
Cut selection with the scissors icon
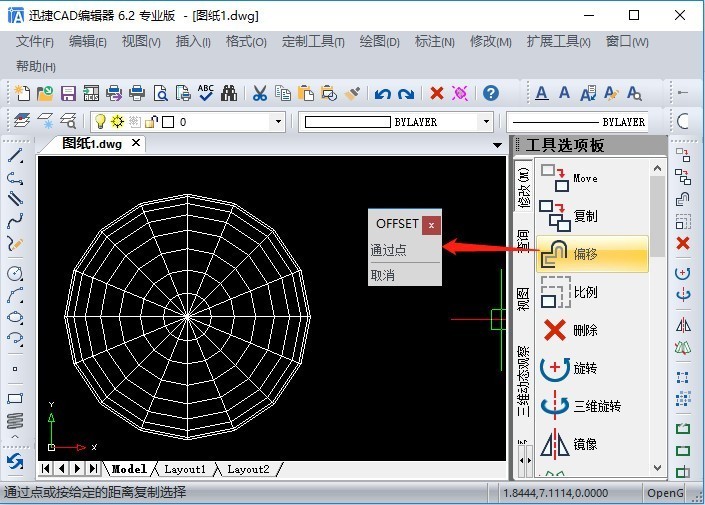coord(259,94)
